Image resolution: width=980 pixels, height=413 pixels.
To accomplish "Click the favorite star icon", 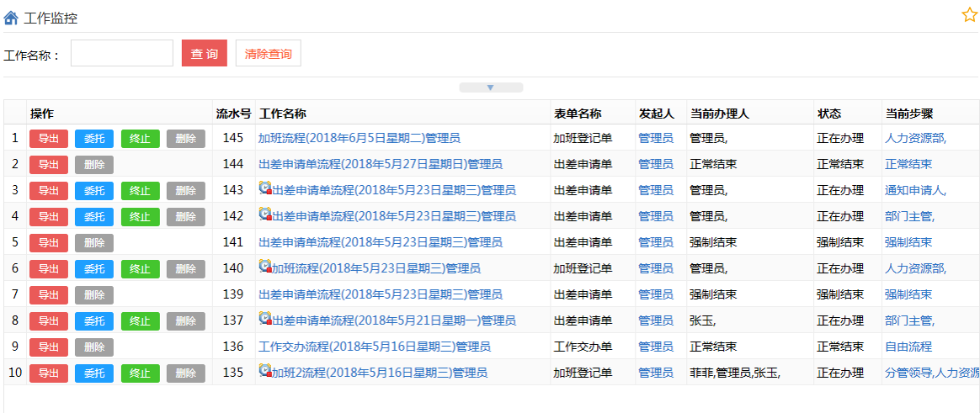I will [969, 15].
